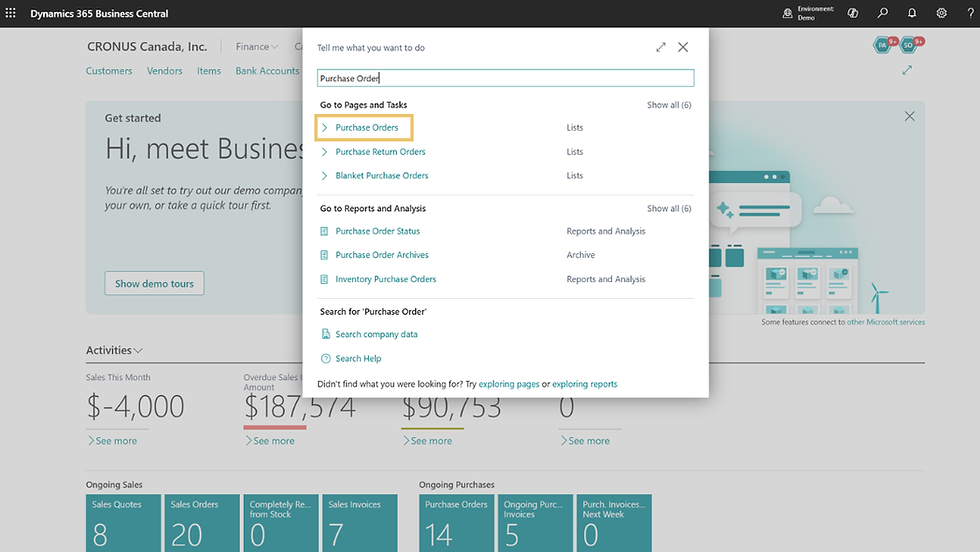Open the Completely Reserved from Stock tile
The width and height of the screenshot is (980, 552).
tap(281, 523)
